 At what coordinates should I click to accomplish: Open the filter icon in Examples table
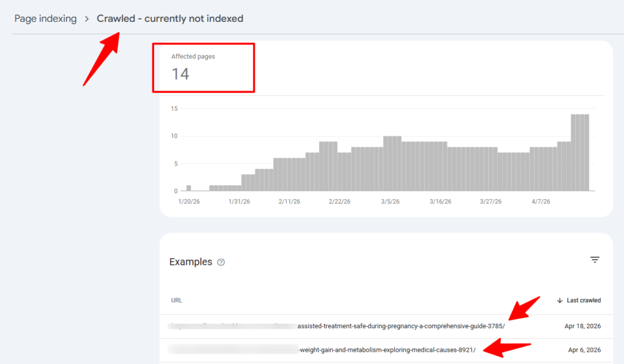[595, 260]
